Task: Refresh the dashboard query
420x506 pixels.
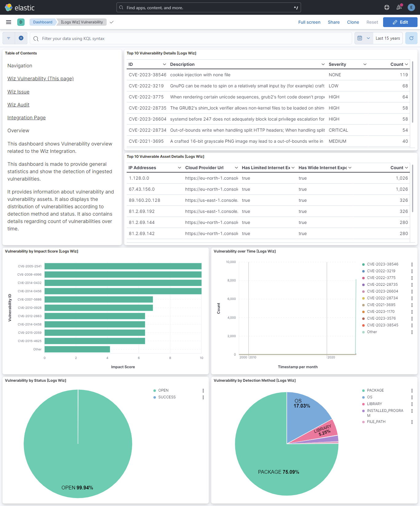Action: coord(411,38)
